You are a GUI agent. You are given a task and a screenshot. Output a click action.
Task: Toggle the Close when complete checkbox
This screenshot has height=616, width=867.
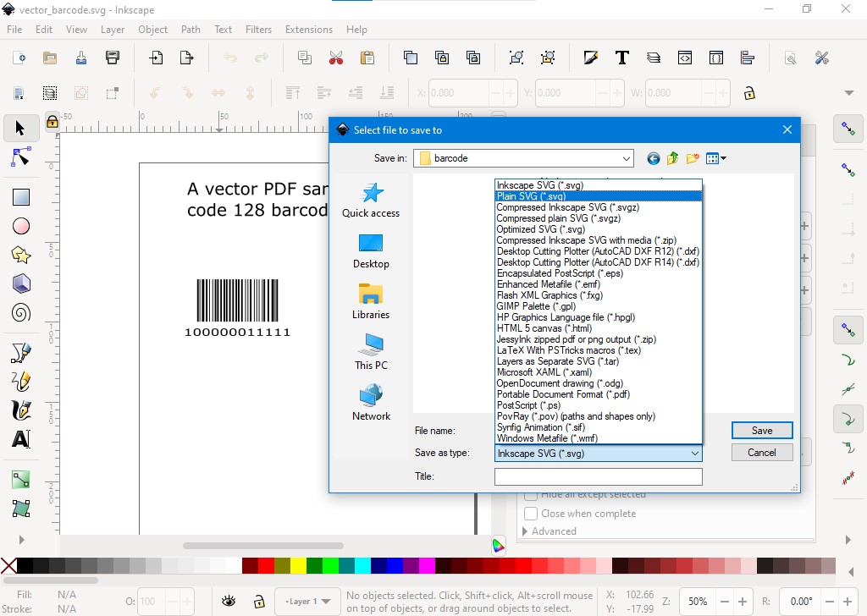click(x=531, y=514)
